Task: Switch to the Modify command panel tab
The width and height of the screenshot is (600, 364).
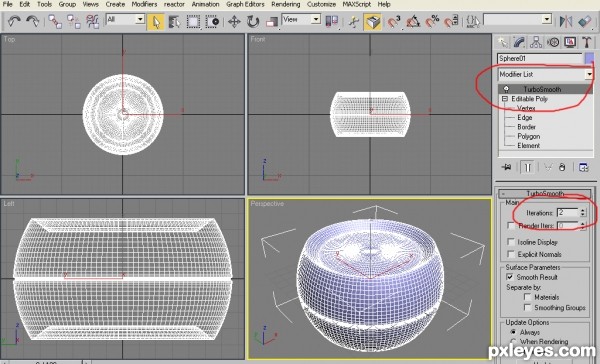Action: pos(519,42)
